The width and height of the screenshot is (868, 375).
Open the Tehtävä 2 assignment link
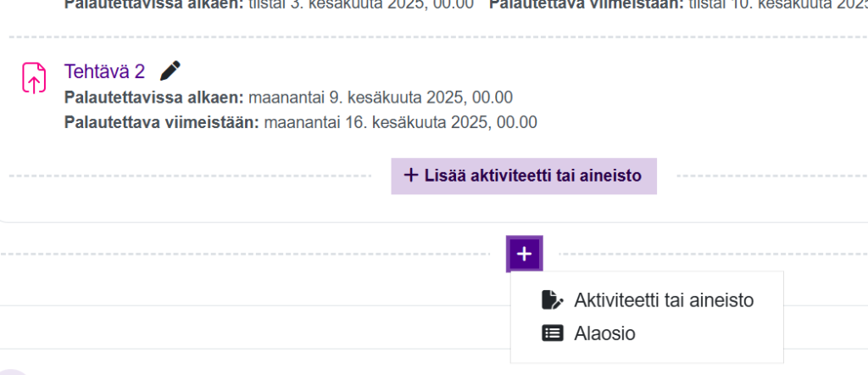(x=105, y=71)
